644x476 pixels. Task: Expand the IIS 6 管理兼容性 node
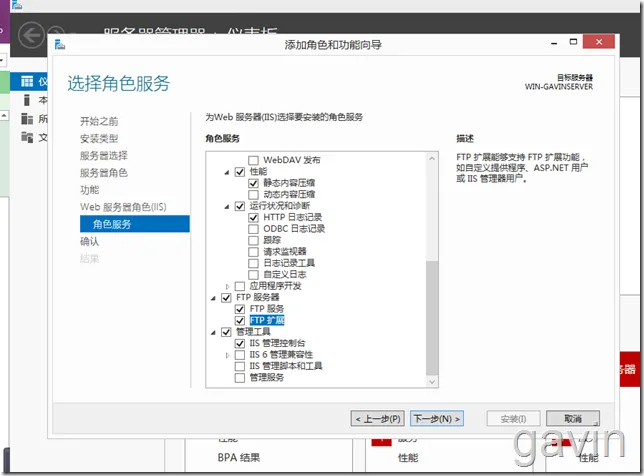[x=227, y=355]
